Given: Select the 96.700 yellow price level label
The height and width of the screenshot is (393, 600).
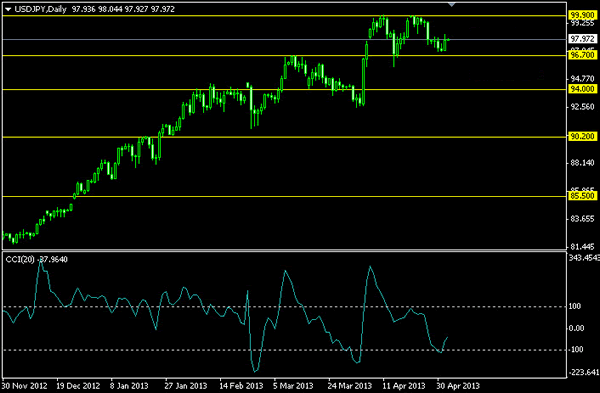Looking at the screenshot, I should coord(582,55).
